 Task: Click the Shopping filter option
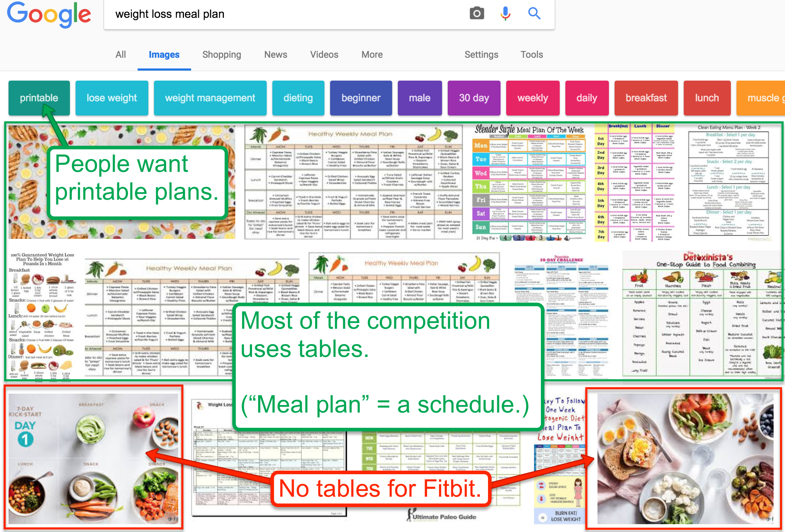pos(221,49)
